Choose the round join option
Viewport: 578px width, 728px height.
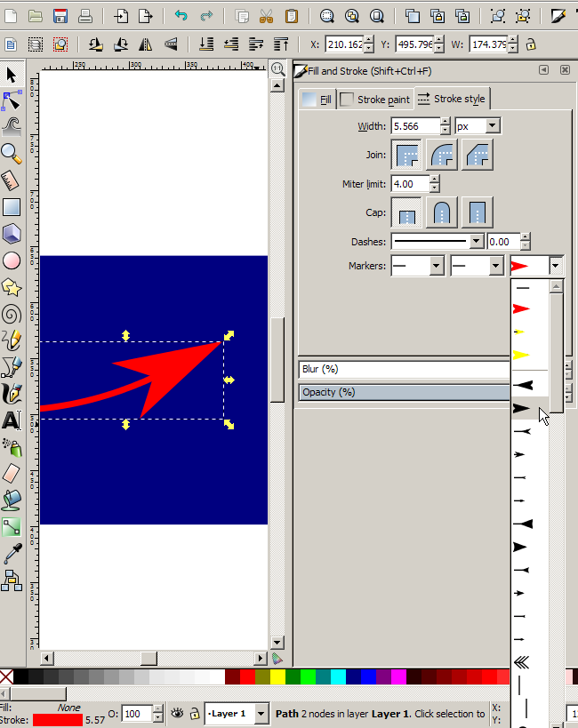(x=441, y=155)
